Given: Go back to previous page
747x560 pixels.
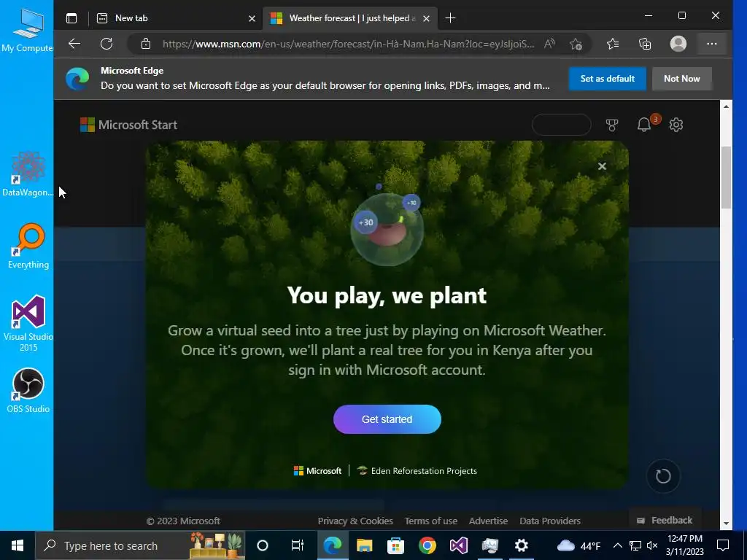Looking at the screenshot, I should 74,44.
